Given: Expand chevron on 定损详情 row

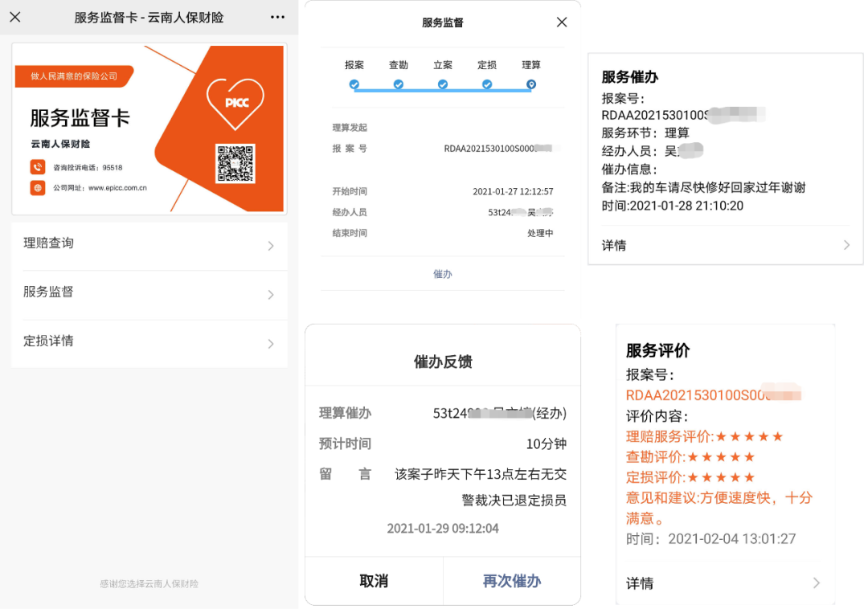Looking at the screenshot, I should pos(271,344).
